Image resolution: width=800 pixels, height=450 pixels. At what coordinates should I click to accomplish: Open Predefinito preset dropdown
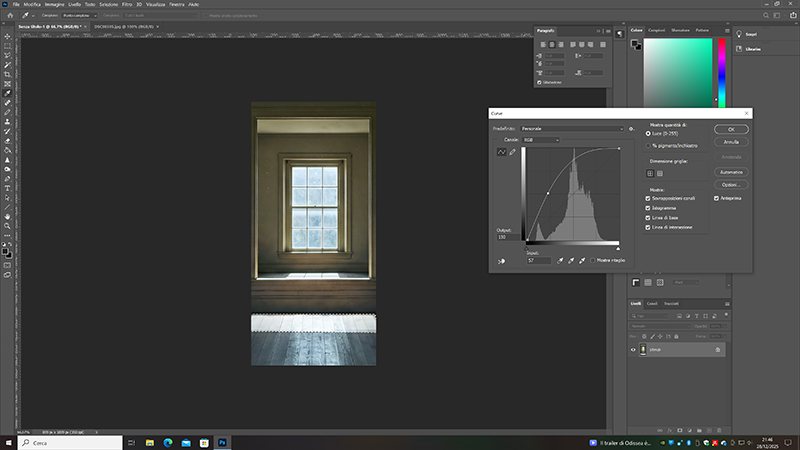pos(572,129)
